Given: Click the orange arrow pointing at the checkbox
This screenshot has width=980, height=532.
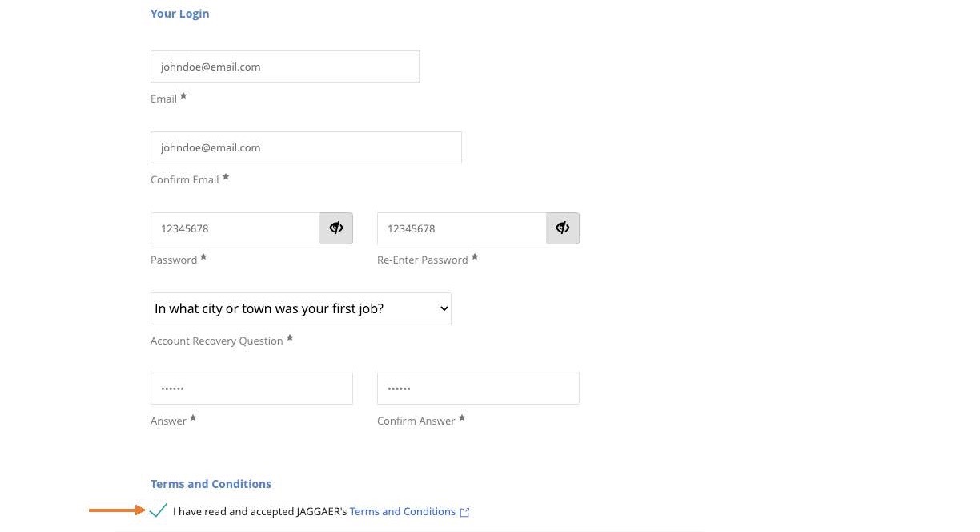Looking at the screenshot, I should pyautogui.click(x=117, y=510).
